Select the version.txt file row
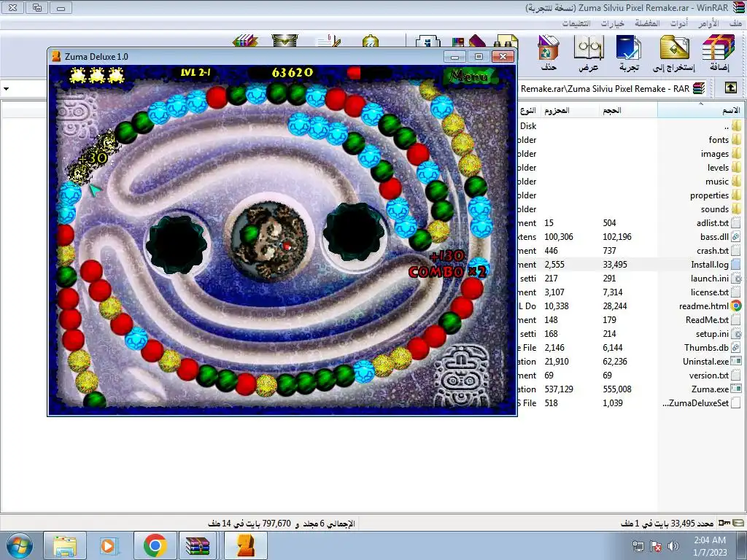The image size is (747, 560). [630, 376]
